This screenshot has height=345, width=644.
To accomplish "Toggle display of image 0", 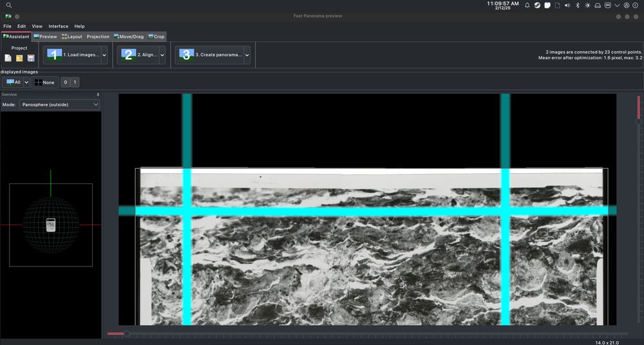I will [65, 82].
